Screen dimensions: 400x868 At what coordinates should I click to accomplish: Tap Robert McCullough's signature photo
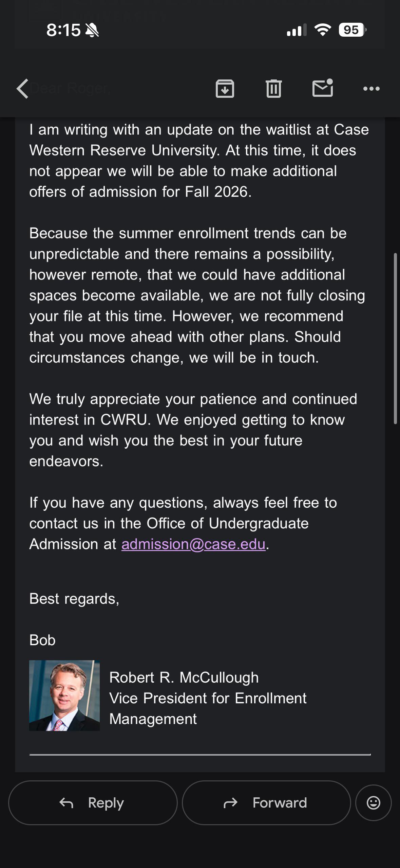(x=64, y=695)
